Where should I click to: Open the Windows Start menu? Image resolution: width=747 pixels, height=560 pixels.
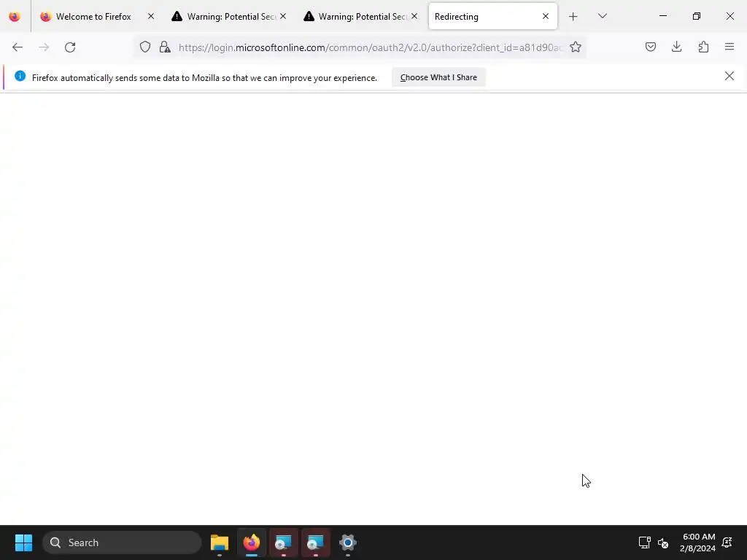click(x=23, y=542)
